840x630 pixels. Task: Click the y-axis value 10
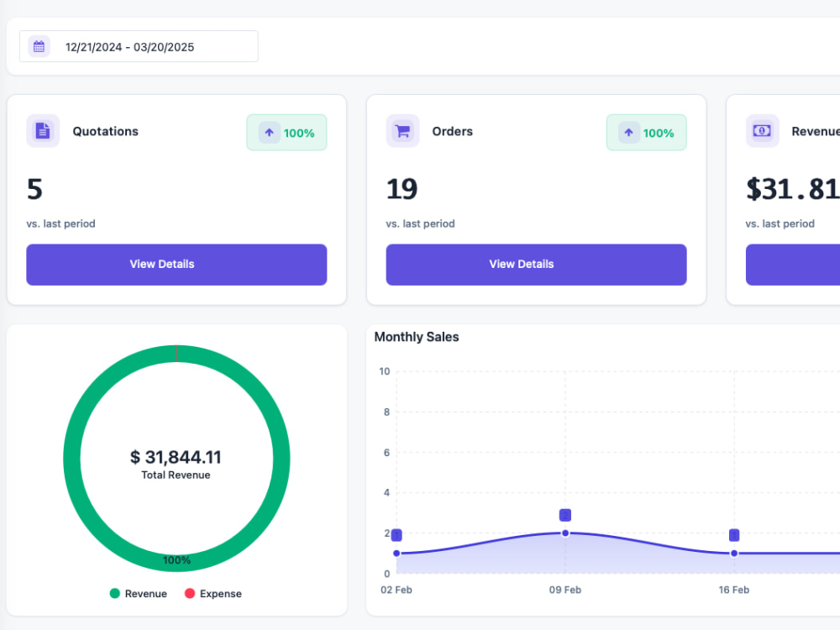click(x=385, y=371)
